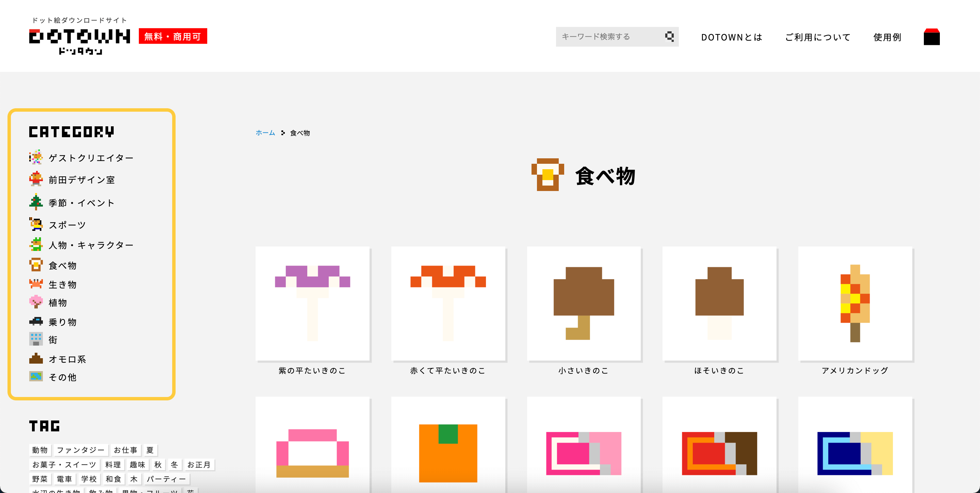Select the 趣味 tag
Image resolution: width=980 pixels, height=493 pixels.
click(x=137, y=465)
